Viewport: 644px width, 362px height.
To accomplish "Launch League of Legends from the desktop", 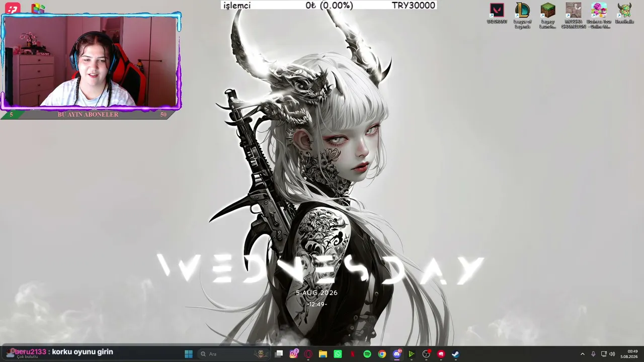I will tap(522, 16).
